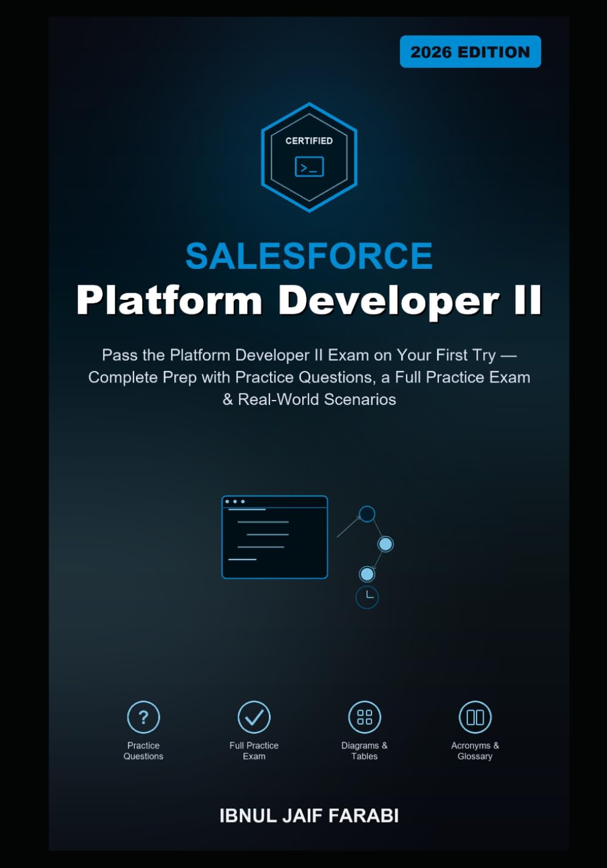The image size is (607, 868).
Task: Click the code editor window illustration
Action: point(274,537)
